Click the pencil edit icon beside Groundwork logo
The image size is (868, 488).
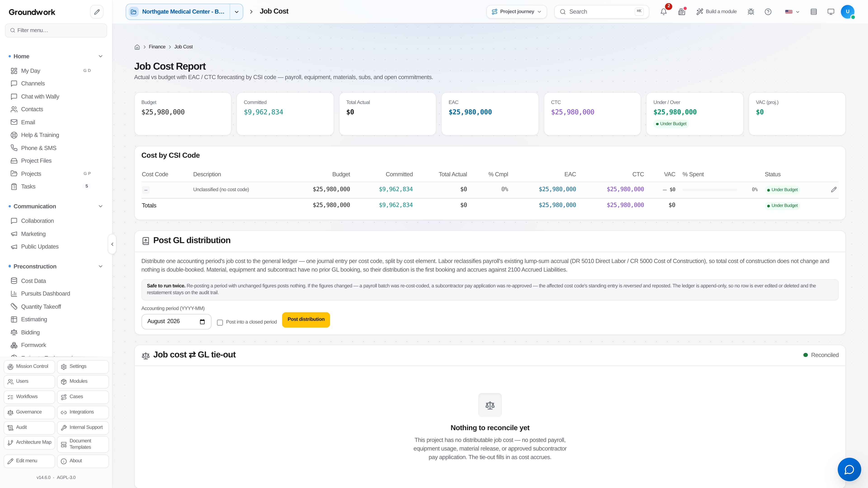click(x=97, y=12)
